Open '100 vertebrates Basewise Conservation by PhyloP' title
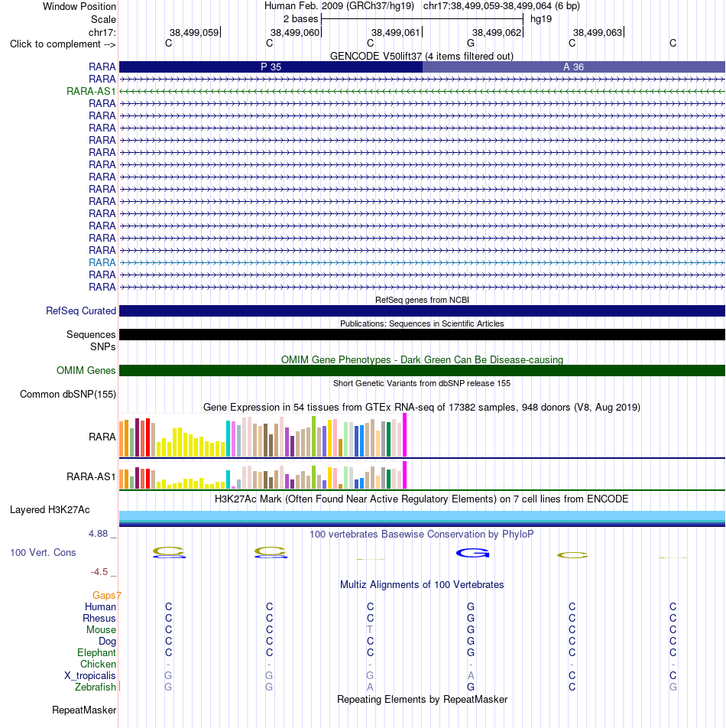Viewport: 726px width, 728px height. pos(422,535)
